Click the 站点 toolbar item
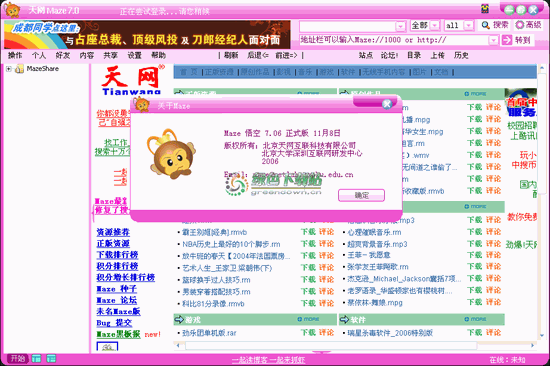 pos(366,55)
